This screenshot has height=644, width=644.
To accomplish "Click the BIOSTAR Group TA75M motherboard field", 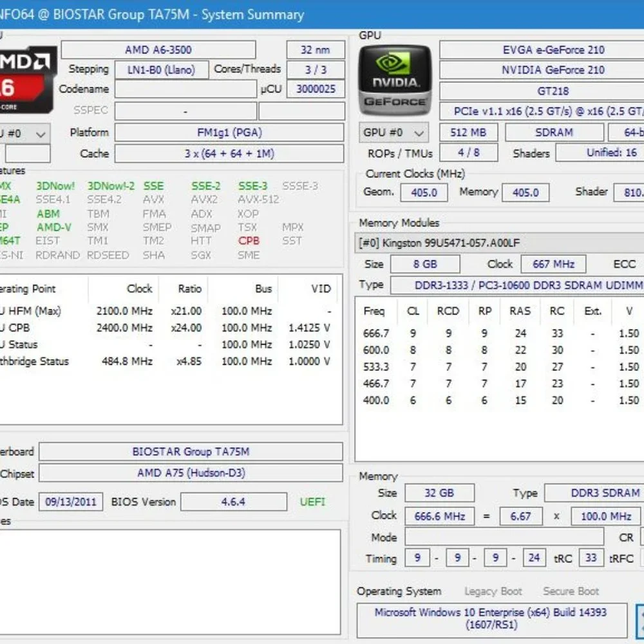I will tap(191, 452).
